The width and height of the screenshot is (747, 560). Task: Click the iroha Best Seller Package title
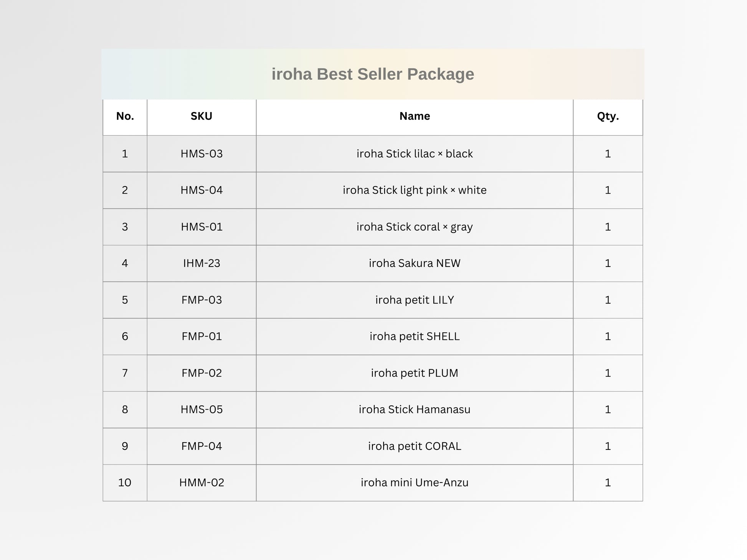coord(373,74)
